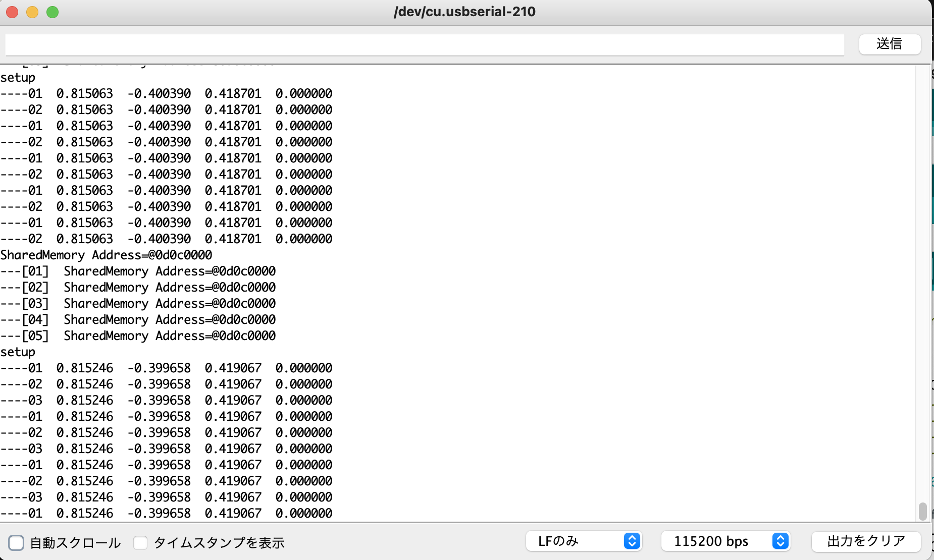This screenshot has height=560, width=934.
Task: Click the /dev/cu.usbserial-210 window title
Action: pyautogui.click(x=464, y=12)
